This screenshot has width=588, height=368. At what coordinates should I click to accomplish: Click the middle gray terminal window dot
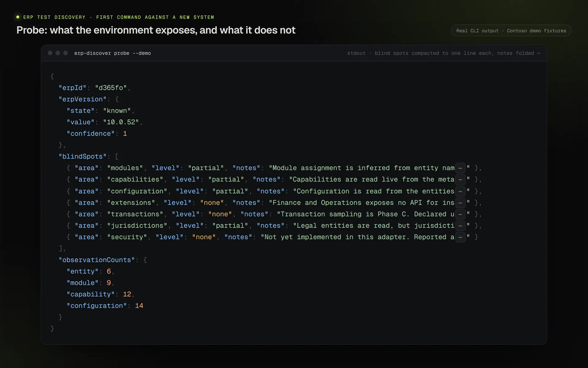pyautogui.click(x=58, y=53)
